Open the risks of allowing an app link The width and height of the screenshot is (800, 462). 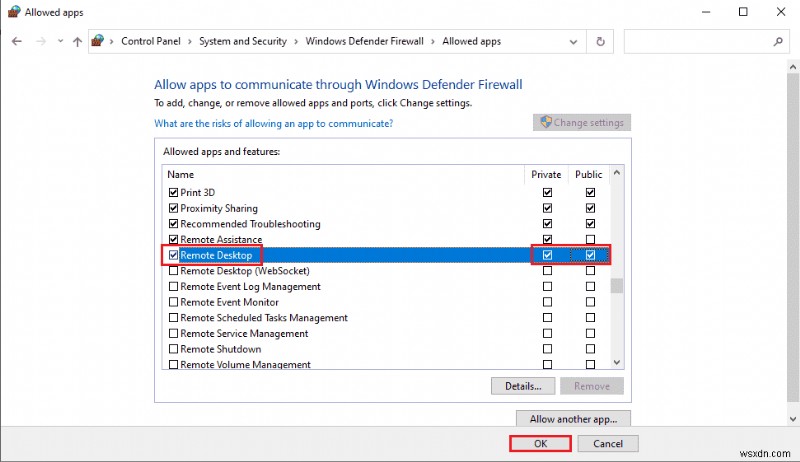[x=273, y=123]
